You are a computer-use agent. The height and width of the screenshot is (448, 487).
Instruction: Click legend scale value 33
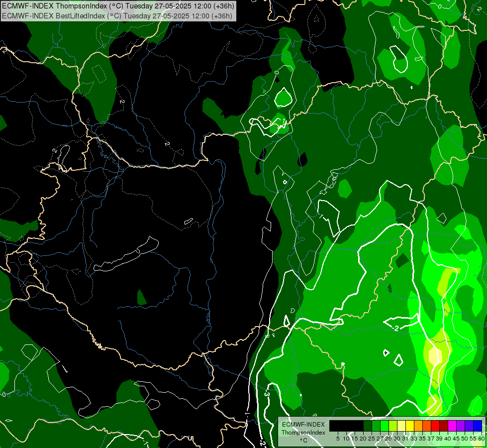coord(414,439)
